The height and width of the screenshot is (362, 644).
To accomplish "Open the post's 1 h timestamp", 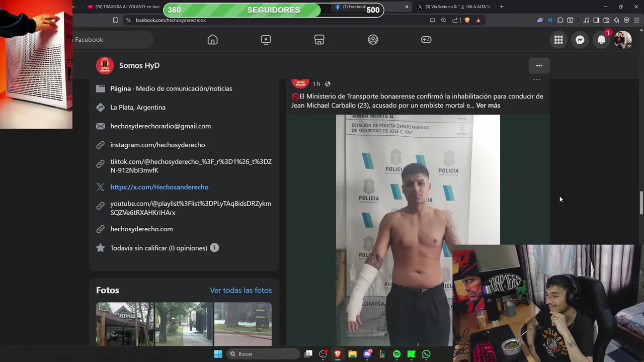I will click(x=316, y=84).
